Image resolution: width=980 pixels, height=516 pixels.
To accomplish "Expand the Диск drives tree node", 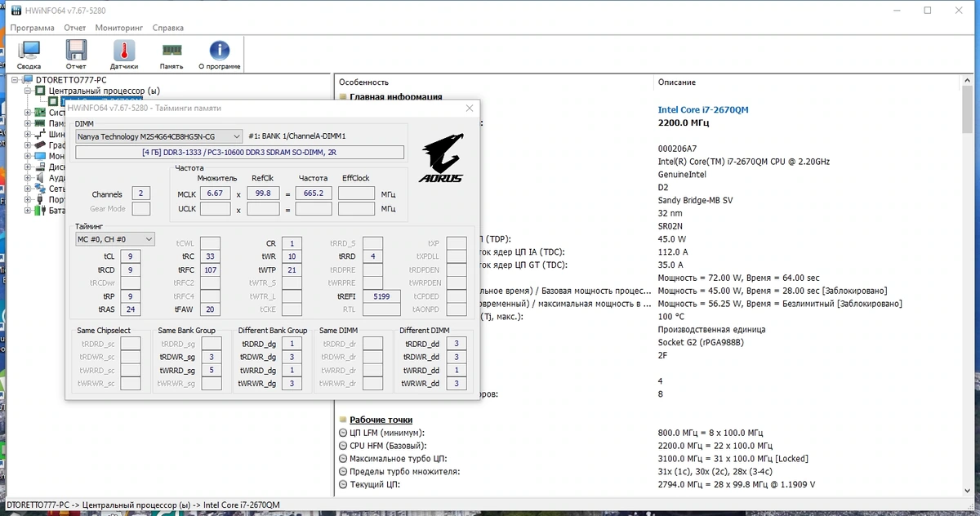I will pyautogui.click(x=28, y=167).
